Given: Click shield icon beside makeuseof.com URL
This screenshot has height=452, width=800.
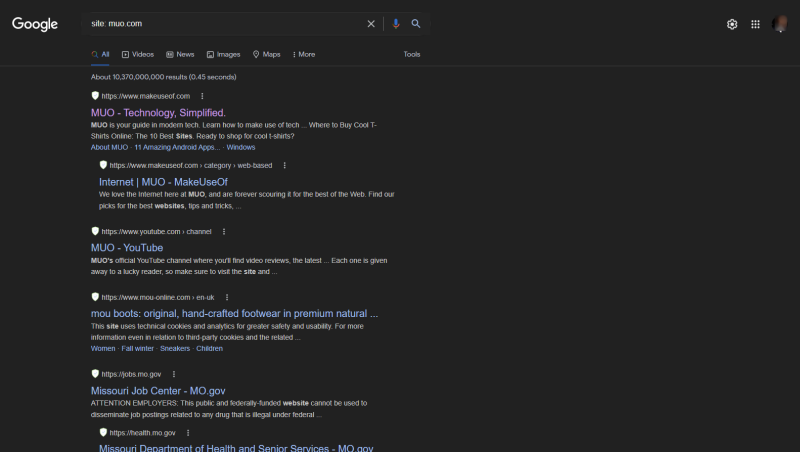Looking at the screenshot, I should (x=95, y=95).
